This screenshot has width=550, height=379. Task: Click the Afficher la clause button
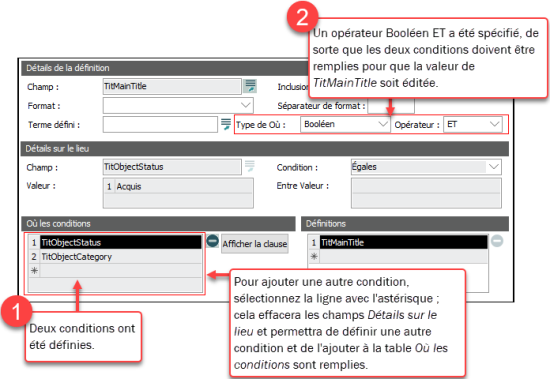point(255,244)
